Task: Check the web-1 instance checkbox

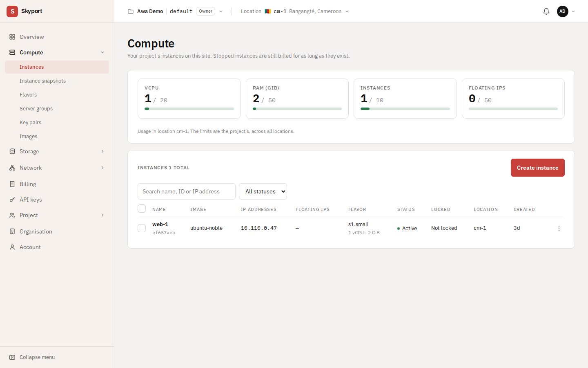Action: [x=142, y=228]
